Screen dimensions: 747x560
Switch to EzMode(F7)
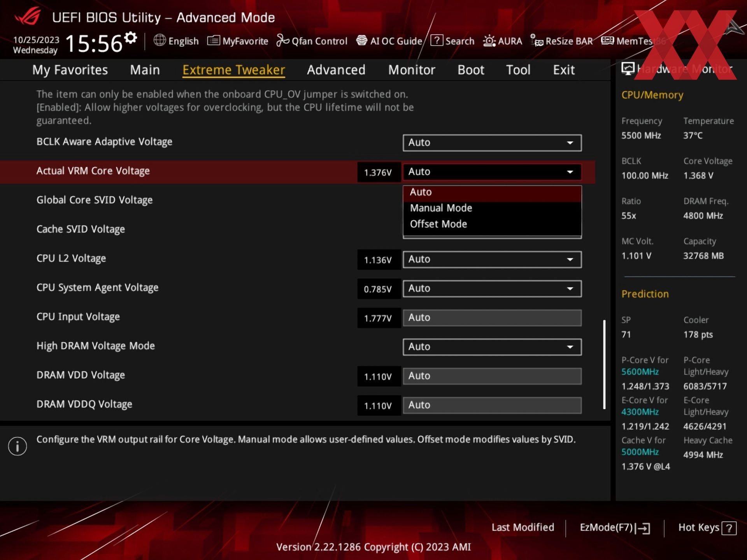pos(615,528)
